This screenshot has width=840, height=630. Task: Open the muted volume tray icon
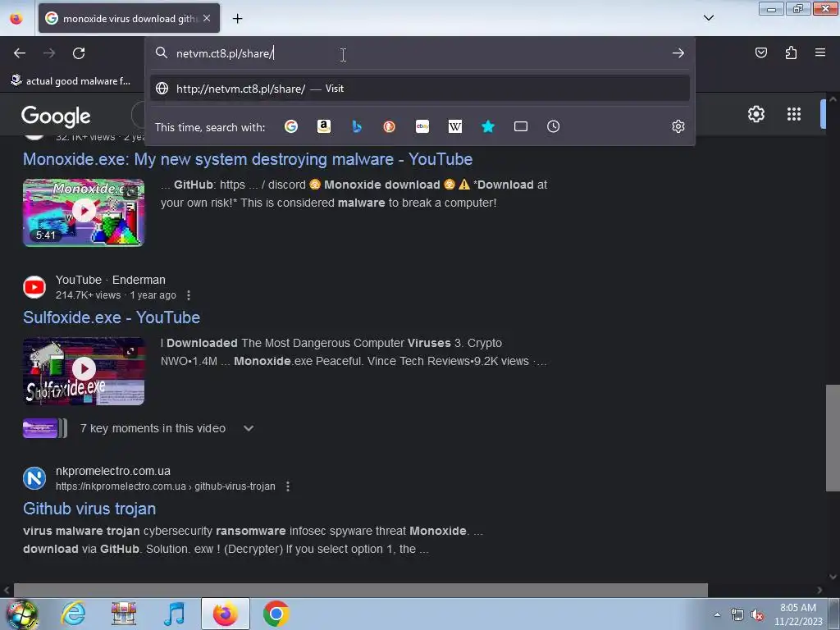757,614
